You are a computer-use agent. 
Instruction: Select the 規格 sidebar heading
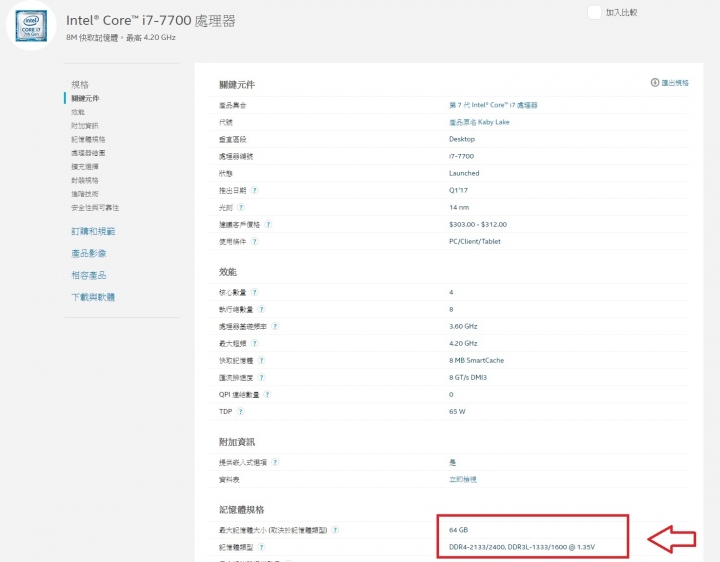tap(80, 84)
